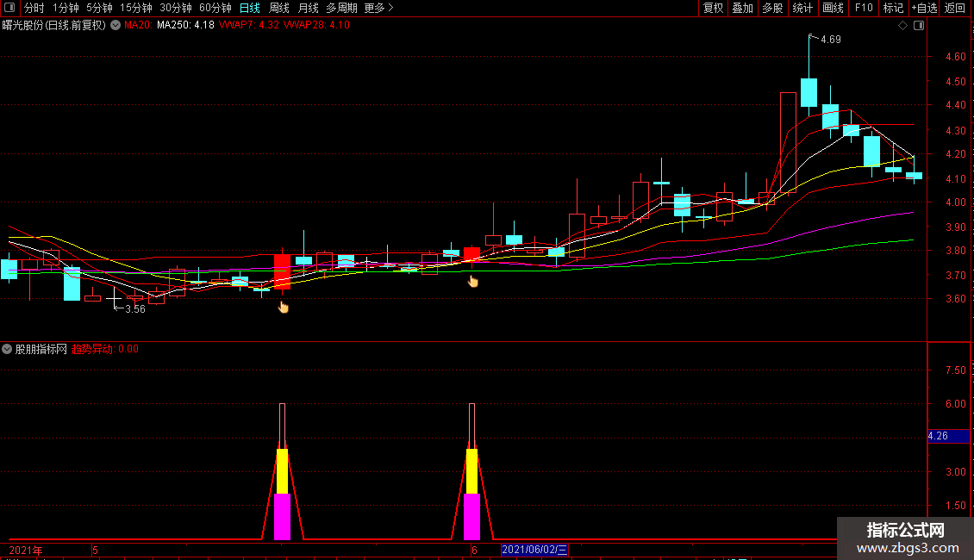Toggle the right info panel icon
The image size is (974, 560).
point(919,26)
